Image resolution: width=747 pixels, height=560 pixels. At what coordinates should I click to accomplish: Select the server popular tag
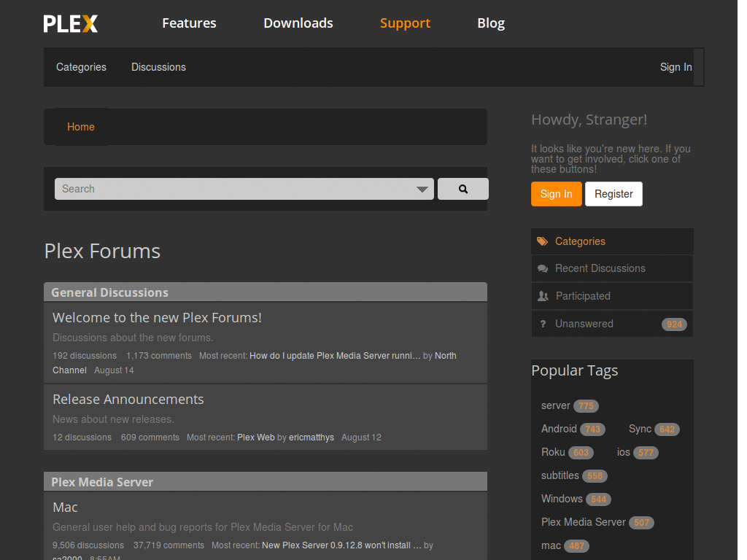[x=555, y=405]
